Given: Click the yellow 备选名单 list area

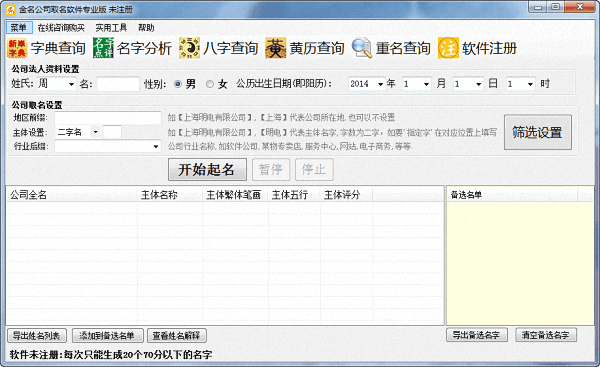Looking at the screenshot, I should pos(520,263).
